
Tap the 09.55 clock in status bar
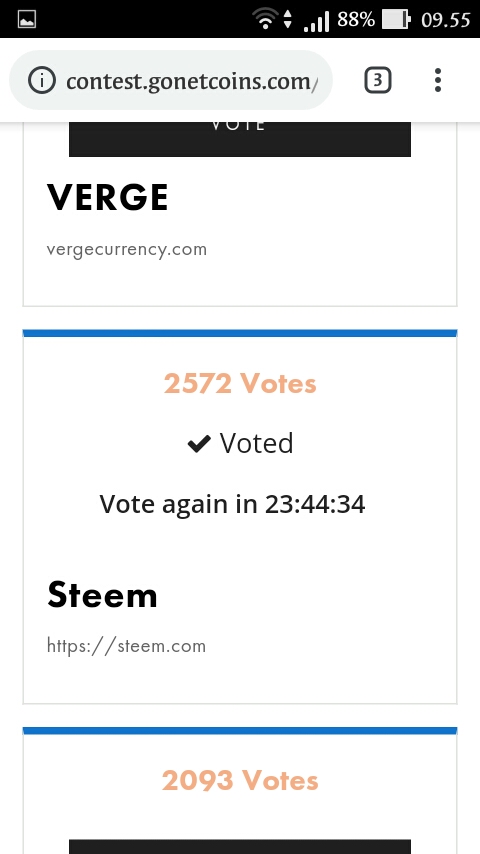446,20
